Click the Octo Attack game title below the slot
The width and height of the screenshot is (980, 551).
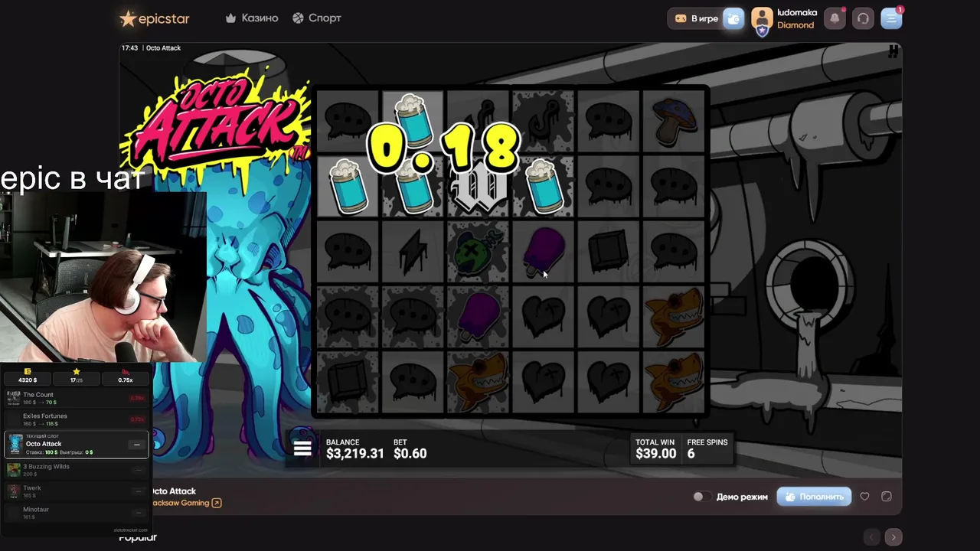(174, 491)
